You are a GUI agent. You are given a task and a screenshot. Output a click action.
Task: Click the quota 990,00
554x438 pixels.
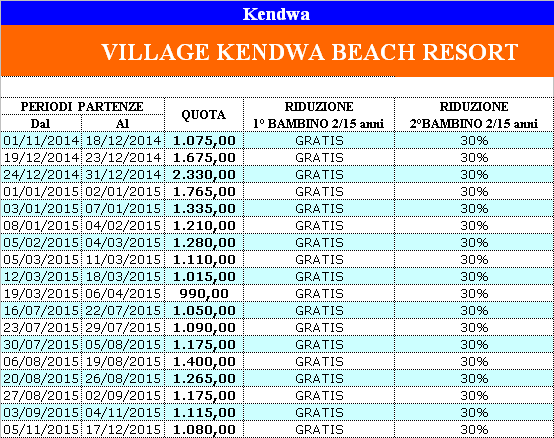[x=204, y=294]
